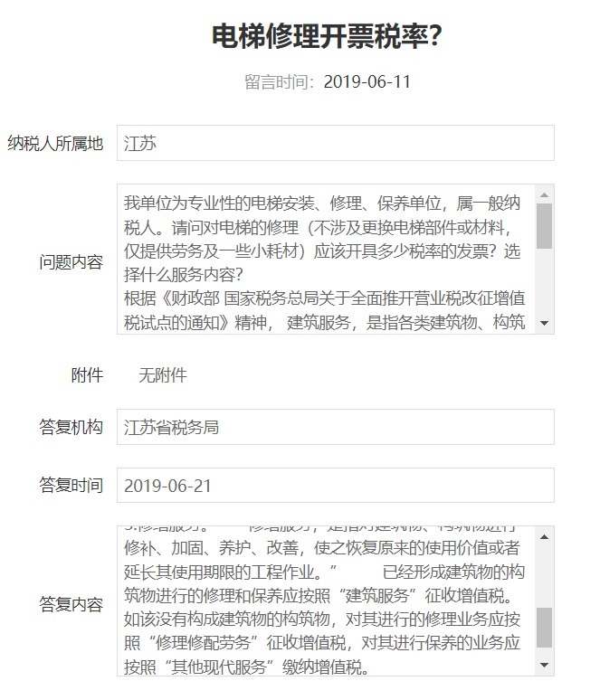Click the date 2019-06-11 after 留言时间
600x700 pixels.
point(367,81)
